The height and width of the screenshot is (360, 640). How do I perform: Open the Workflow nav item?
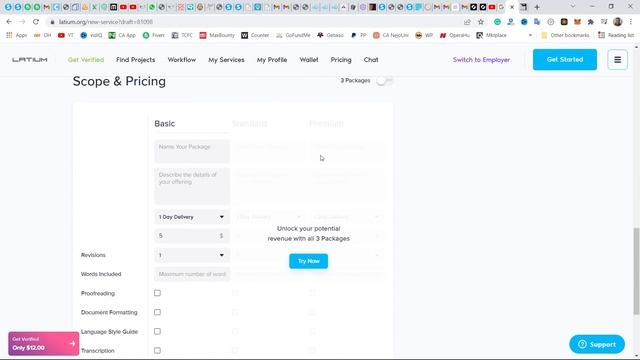[x=182, y=60]
